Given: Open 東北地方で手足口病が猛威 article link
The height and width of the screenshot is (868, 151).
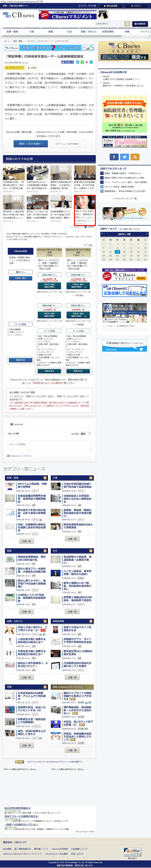Looking at the screenshot, I should pos(32,513).
